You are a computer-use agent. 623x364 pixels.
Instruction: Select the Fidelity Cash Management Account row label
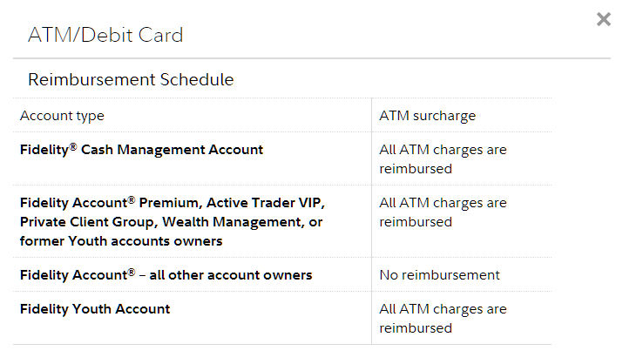point(141,150)
